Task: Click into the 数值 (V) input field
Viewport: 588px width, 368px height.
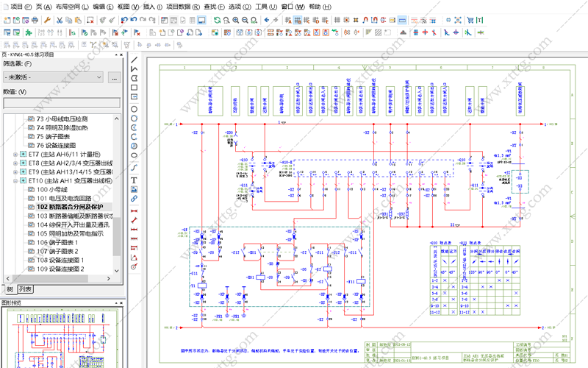Action: tap(62, 103)
